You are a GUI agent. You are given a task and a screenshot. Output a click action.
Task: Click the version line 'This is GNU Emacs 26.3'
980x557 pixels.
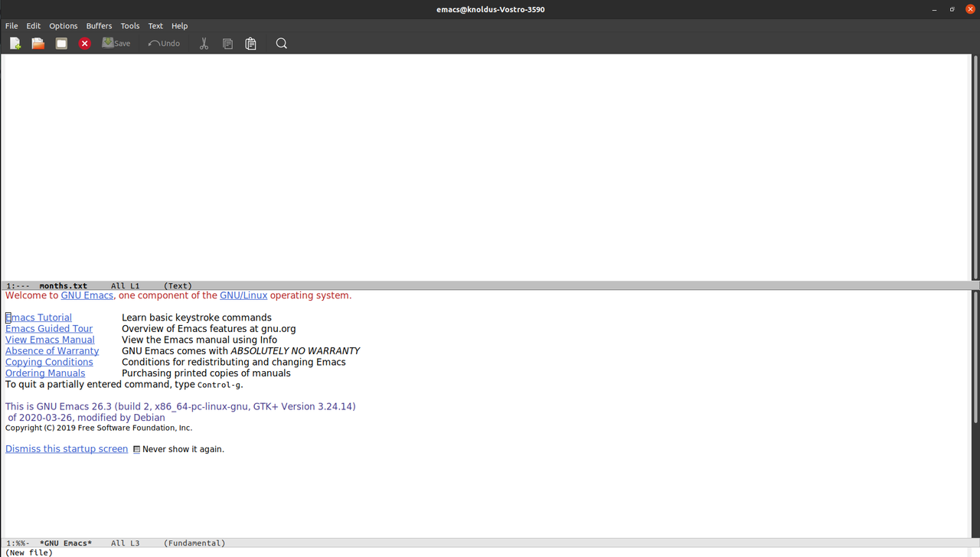181,407
